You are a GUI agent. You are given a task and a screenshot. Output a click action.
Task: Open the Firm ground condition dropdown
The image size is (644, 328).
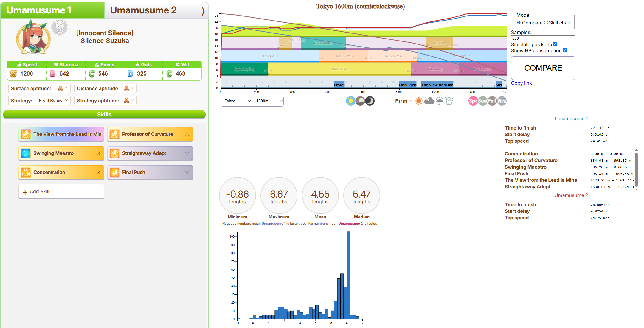tap(403, 101)
